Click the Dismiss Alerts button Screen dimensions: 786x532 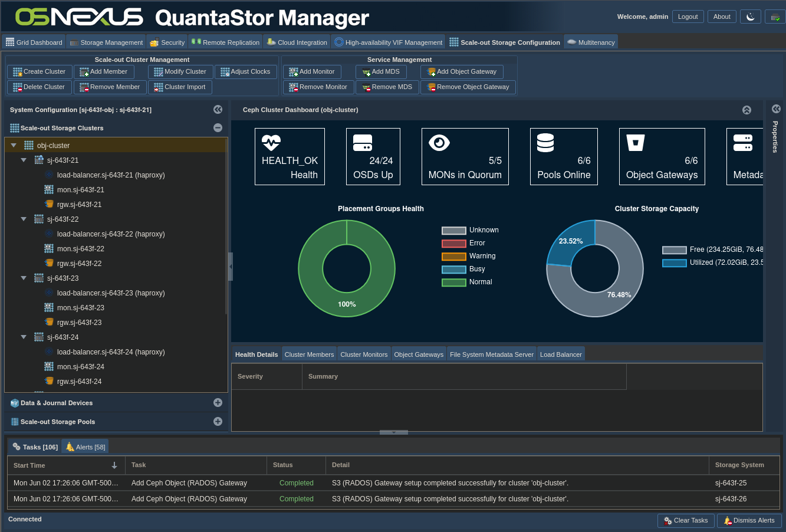point(749,520)
